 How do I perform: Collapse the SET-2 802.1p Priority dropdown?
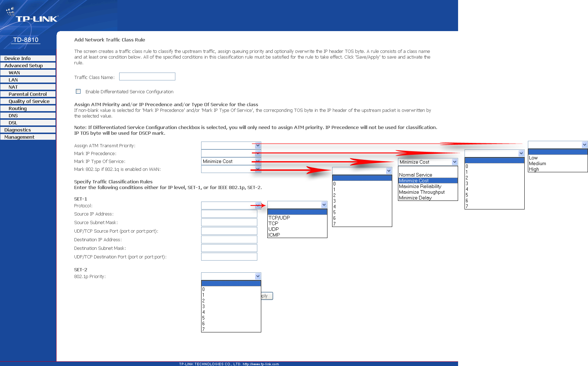231,276
